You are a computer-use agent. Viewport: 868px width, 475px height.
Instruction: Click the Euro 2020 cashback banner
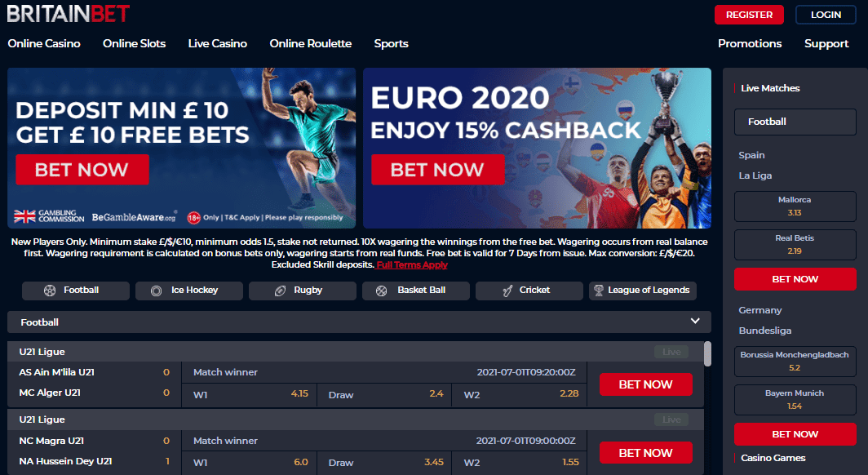[x=537, y=148]
